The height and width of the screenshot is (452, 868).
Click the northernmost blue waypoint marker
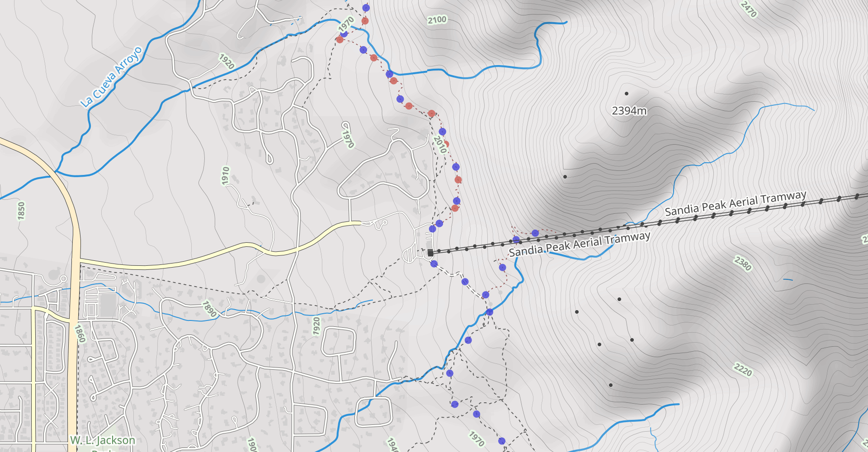[366, 8]
